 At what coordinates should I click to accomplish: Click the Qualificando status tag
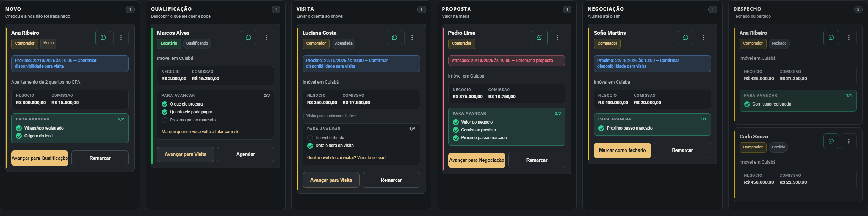click(197, 44)
